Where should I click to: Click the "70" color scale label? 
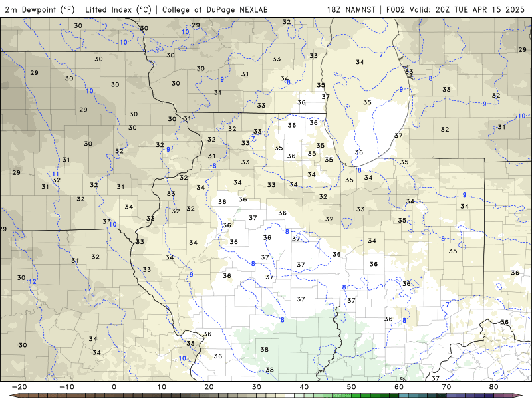coord(446,387)
